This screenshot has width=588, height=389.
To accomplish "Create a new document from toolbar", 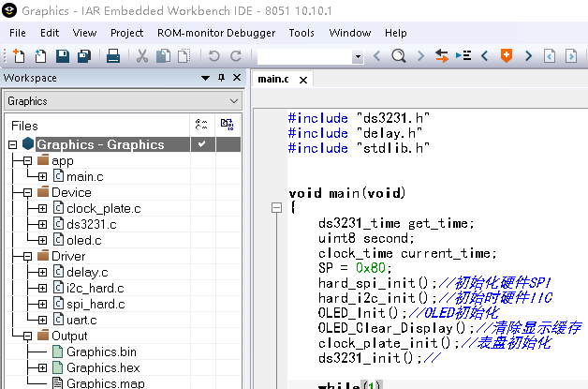I will [x=19, y=56].
